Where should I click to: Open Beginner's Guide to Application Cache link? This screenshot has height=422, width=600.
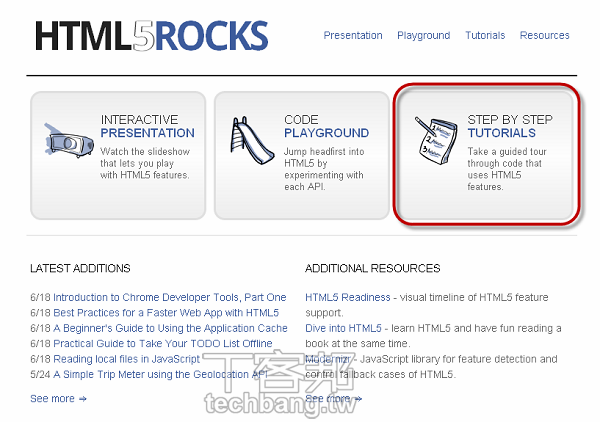click(x=170, y=328)
